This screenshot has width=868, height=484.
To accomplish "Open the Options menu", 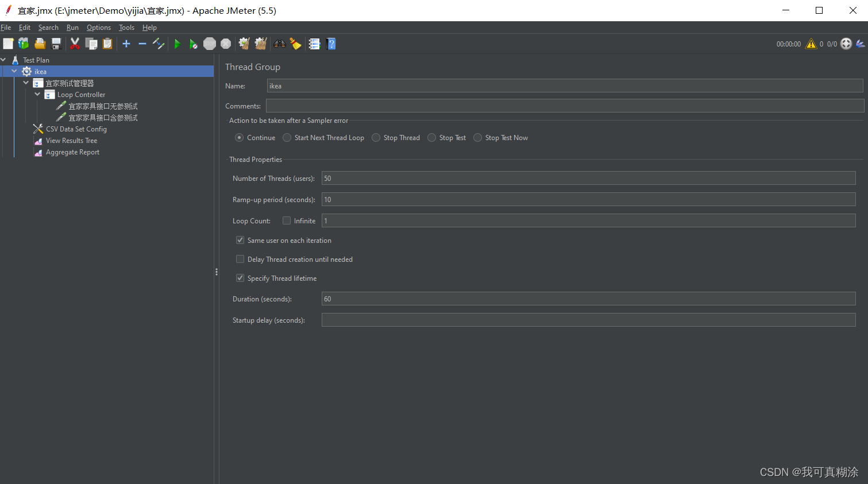I will [99, 28].
